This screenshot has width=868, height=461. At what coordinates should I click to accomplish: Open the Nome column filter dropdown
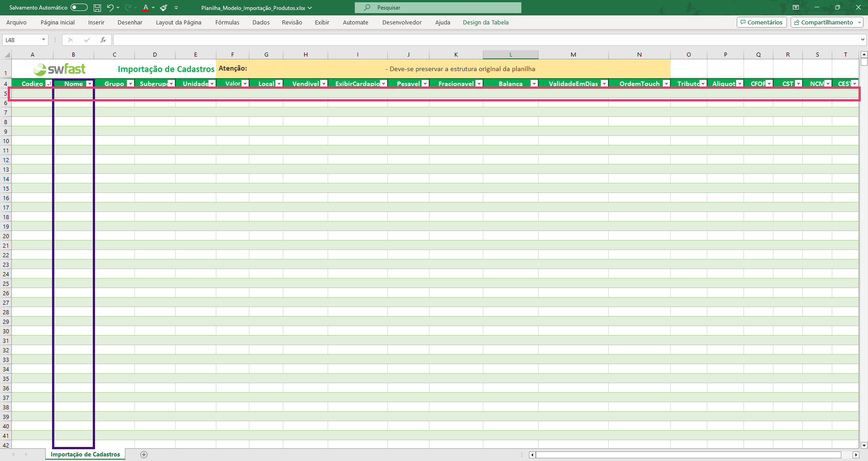(x=90, y=83)
